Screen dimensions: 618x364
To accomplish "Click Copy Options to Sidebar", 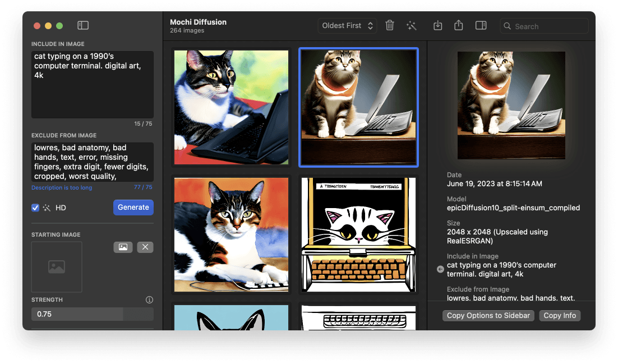I will click(x=488, y=316).
